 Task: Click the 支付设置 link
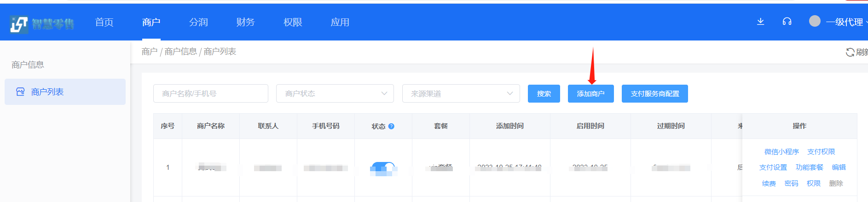773,167
